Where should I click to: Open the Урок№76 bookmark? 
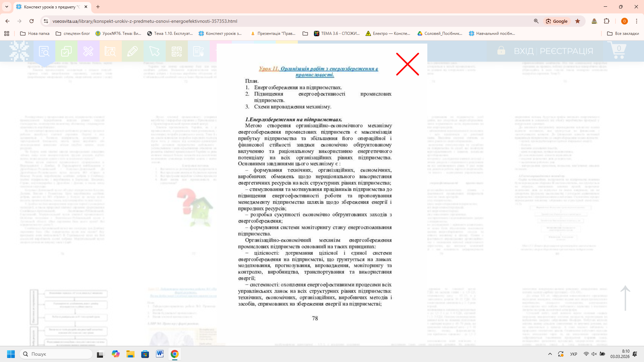[x=118, y=34]
